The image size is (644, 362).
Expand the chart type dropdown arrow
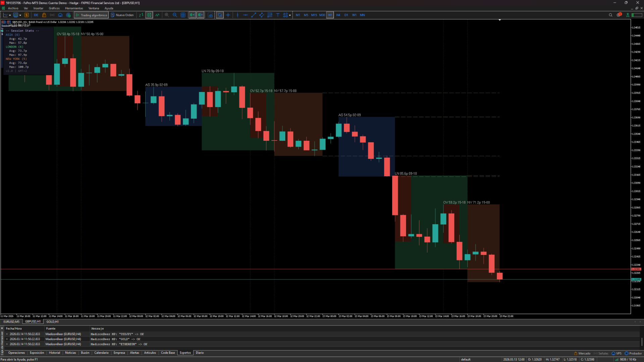point(10,15)
